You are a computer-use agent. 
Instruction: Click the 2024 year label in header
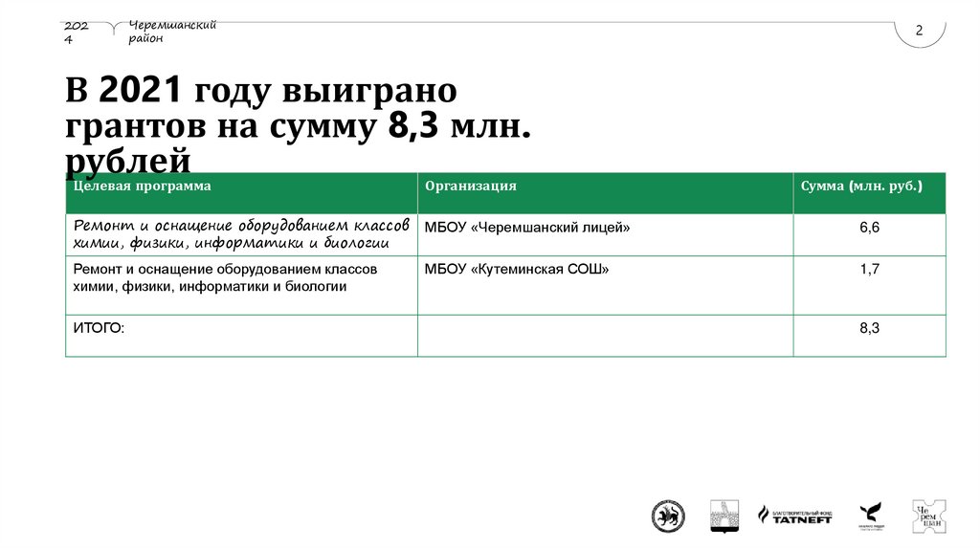pyautogui.click(x=77, y=33)
